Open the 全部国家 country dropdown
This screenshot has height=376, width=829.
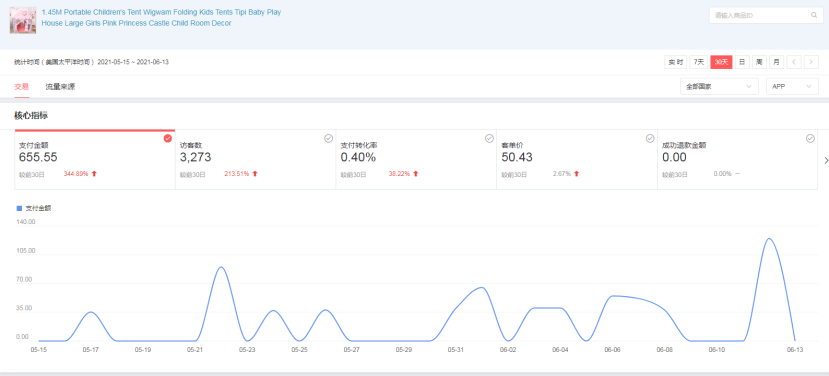719,87
